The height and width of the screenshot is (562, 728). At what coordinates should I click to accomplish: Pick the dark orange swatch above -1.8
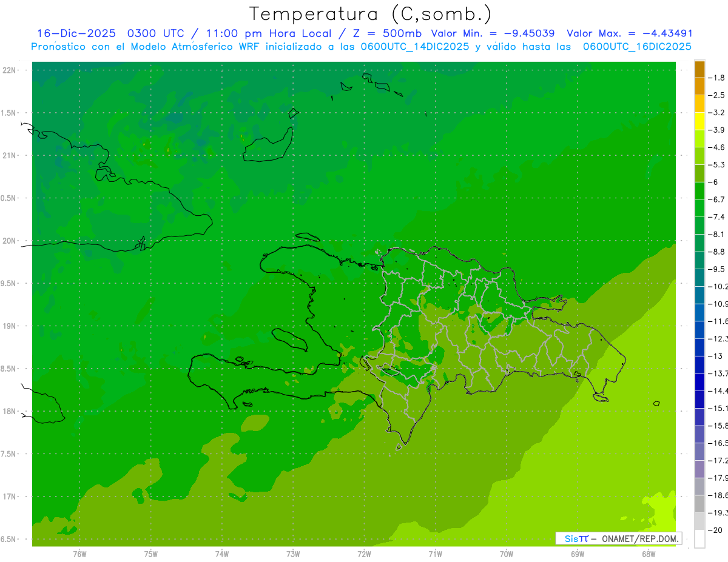tap(699, 69)
